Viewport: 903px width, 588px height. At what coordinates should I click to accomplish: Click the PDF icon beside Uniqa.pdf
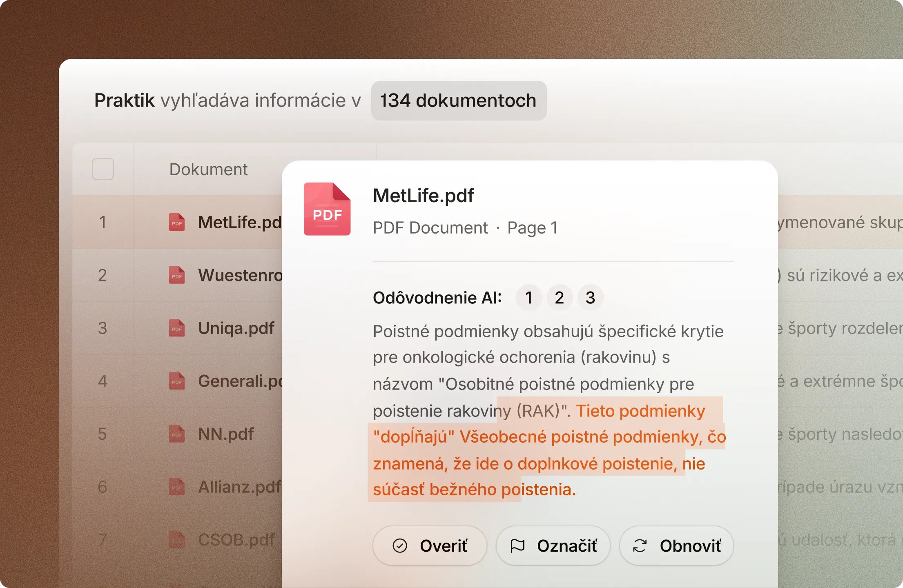coord(177,328)
